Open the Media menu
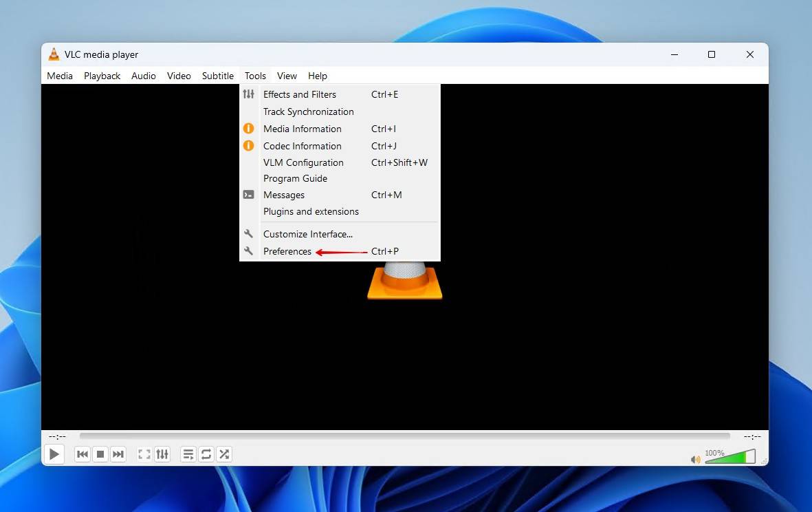This screenshot has height=512, width=812. [60, 76]
